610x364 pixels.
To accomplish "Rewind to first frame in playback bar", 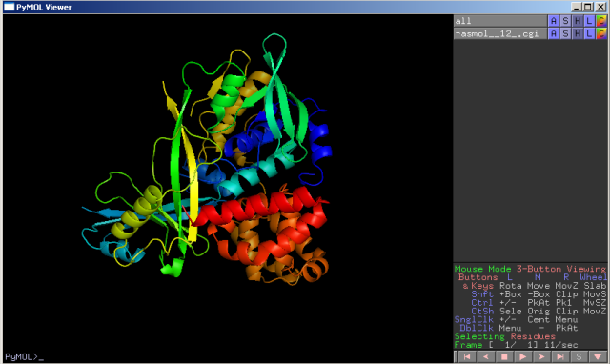I will pos(467,356).
